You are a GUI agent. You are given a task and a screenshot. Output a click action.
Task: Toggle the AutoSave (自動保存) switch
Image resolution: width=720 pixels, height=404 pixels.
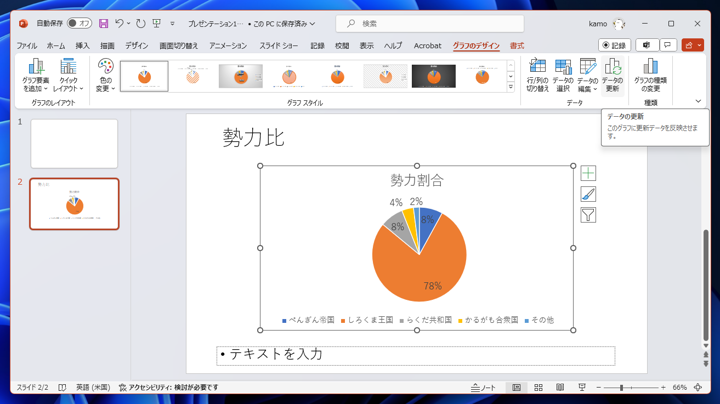pyautogui.click(x=79, y=23)
